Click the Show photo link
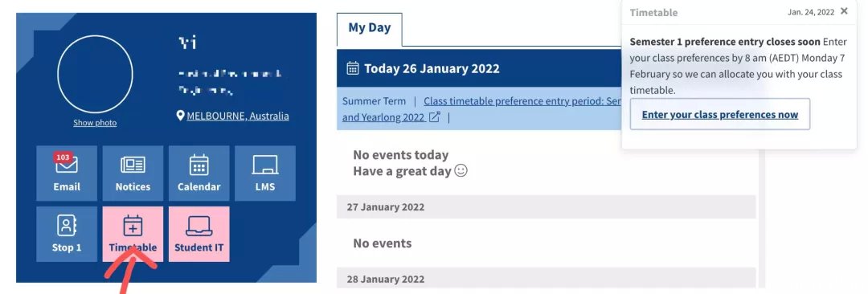This screenshot has width=868, height=294. pos(95,123)
